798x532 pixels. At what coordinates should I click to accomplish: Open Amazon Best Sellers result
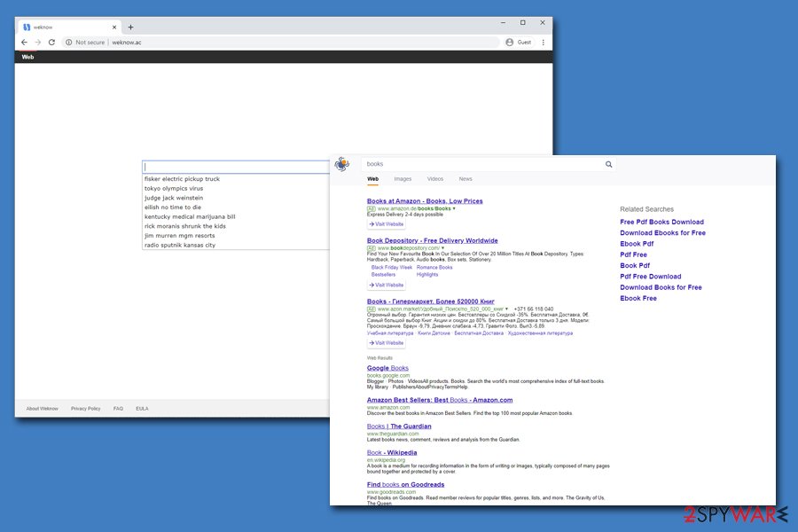[x=440, y=400]
